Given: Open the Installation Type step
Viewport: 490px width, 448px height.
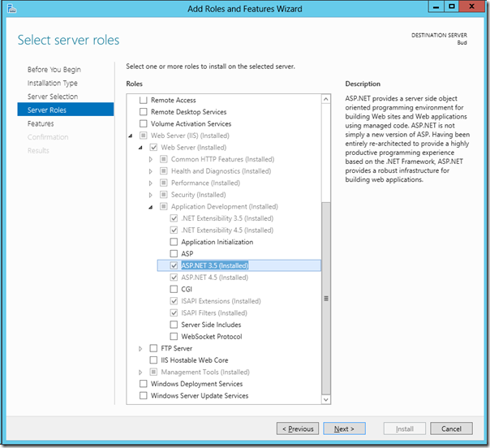Looking at the screenshot, I should coord(53,83).
